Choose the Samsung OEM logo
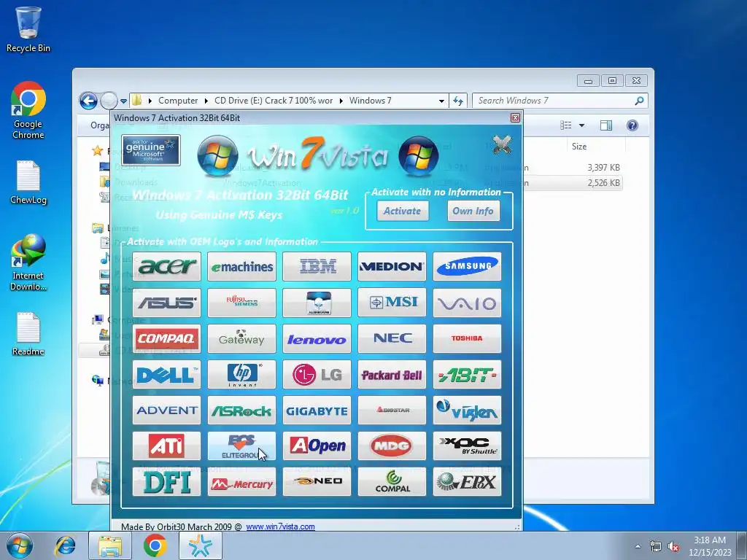Screen dimensions: 747x560 [468, 267]
